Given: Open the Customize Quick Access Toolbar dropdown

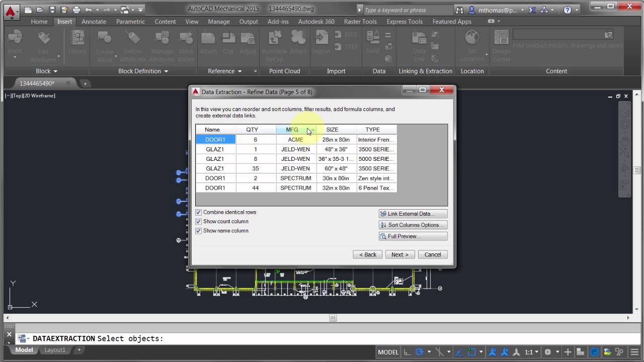Looking at the screenshot, I should (x=141, y=10).
